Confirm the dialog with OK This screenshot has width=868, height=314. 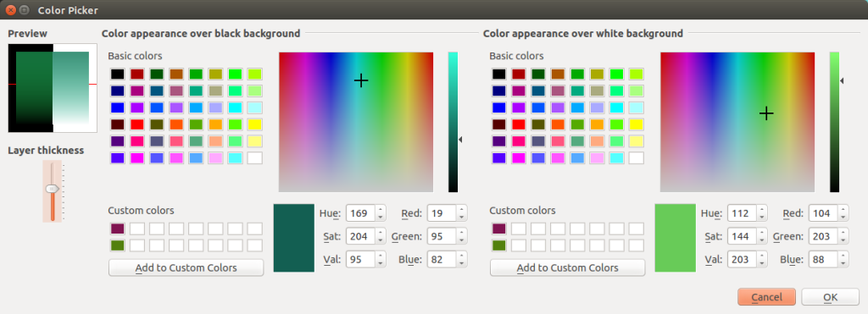tap(831, 297)
